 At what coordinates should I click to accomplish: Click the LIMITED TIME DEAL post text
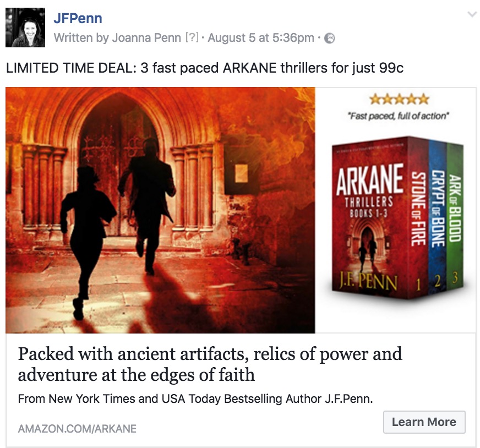coord(204,68)
